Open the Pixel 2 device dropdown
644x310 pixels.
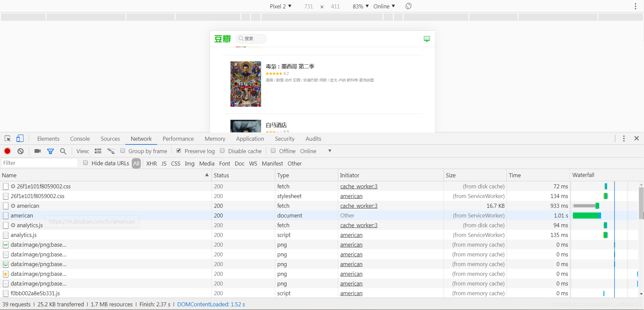281,6
